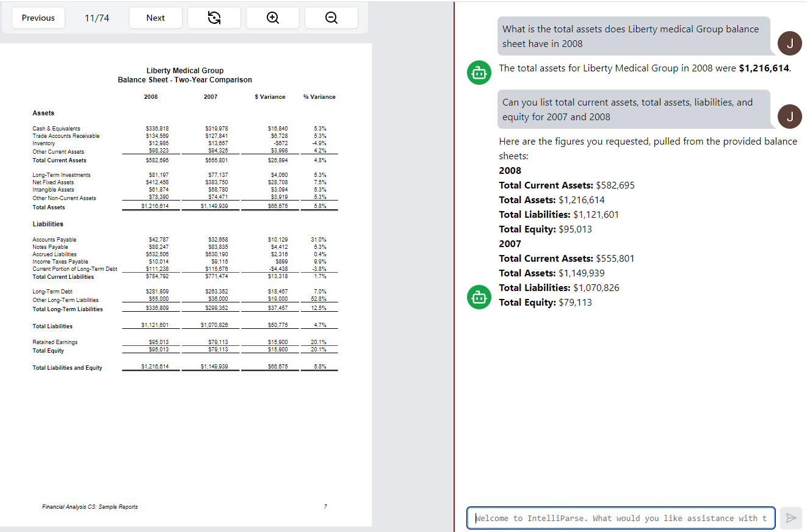Click the J avatar beside the first question
Image resolution: width=807 pixels, height=532 pixels.
[791, 43]
